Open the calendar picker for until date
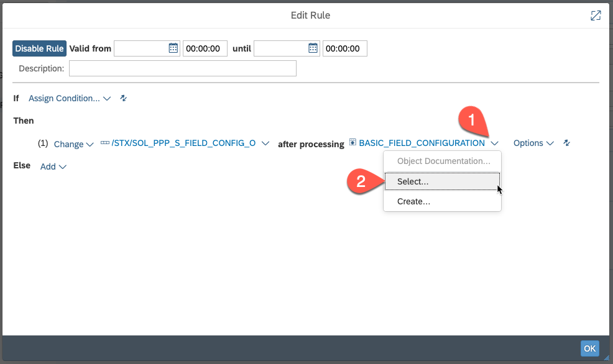613x364 pixels. tap(313, 48)
